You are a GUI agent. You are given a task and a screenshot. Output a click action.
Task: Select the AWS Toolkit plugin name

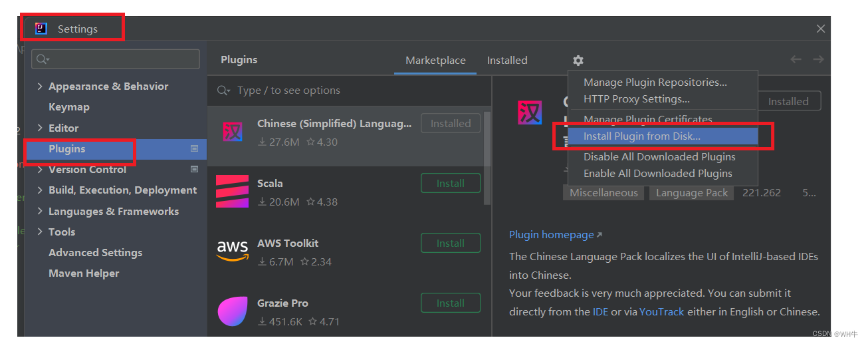(288, 243)
